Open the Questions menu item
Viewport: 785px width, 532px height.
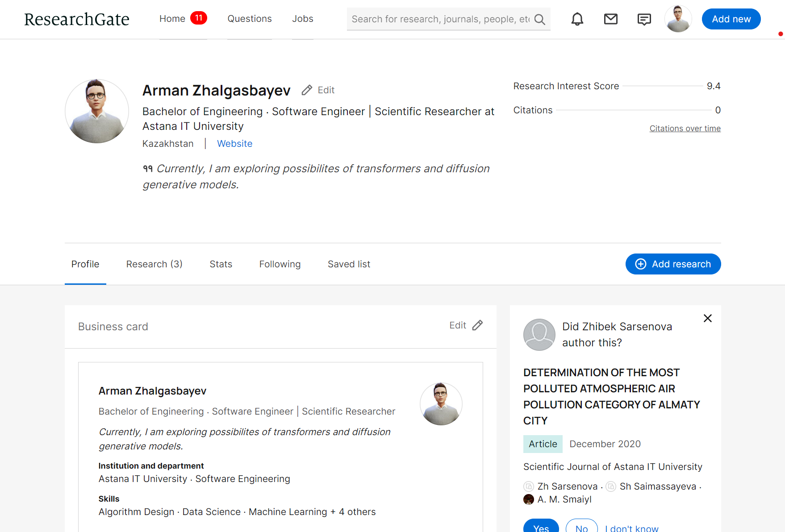[250, 19]
